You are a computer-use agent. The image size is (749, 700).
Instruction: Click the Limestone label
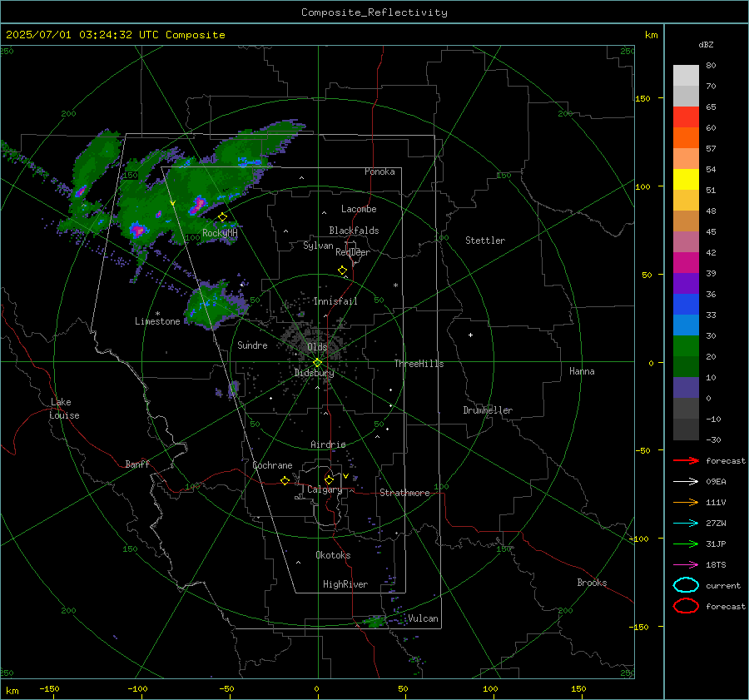tap(157, 321)
